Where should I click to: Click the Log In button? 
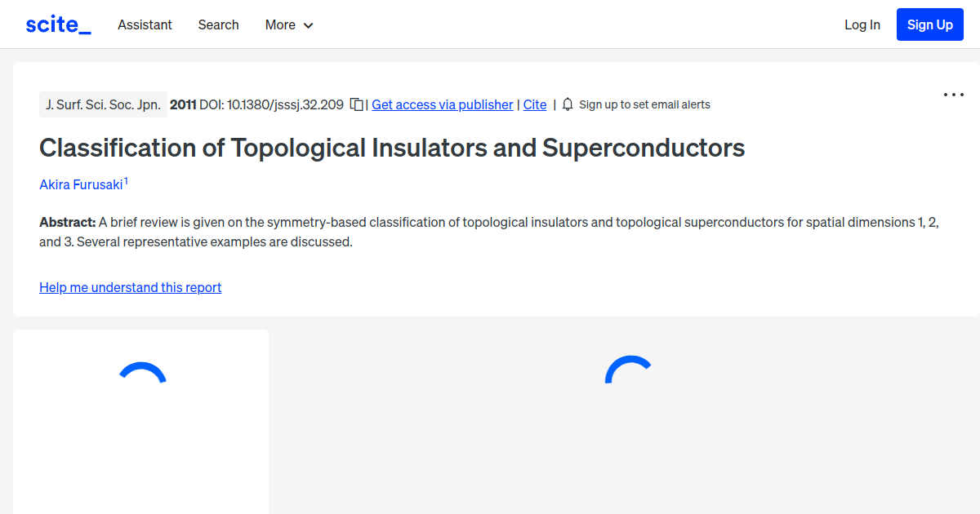(862, 24)
